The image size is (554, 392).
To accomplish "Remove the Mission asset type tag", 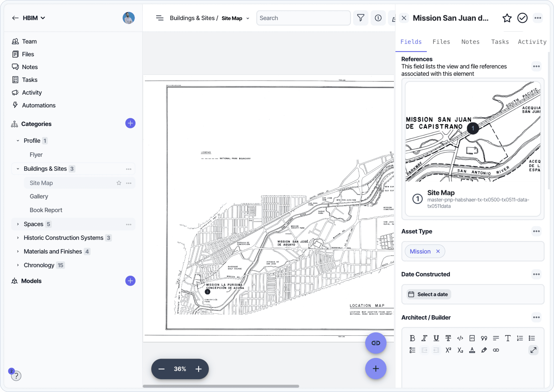I will [x=438, y=251].
